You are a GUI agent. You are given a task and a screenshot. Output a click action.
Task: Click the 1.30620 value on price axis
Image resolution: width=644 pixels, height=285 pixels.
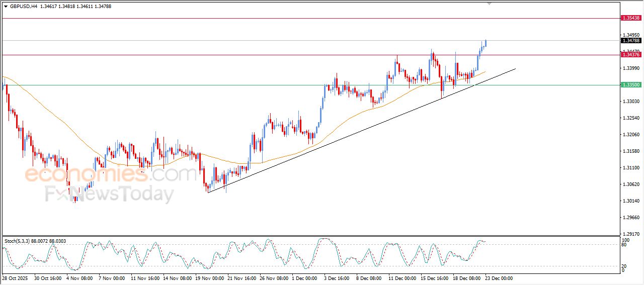(631, 184)
